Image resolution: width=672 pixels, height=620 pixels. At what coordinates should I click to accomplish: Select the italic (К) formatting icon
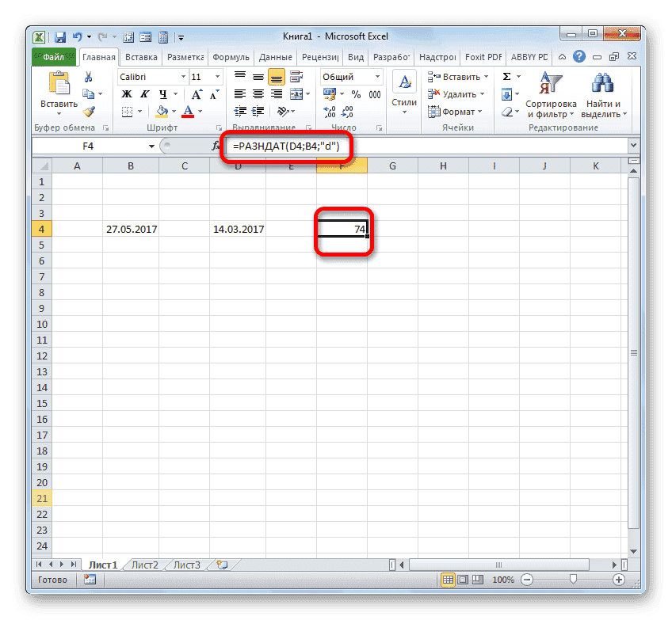tap(147, 93)
